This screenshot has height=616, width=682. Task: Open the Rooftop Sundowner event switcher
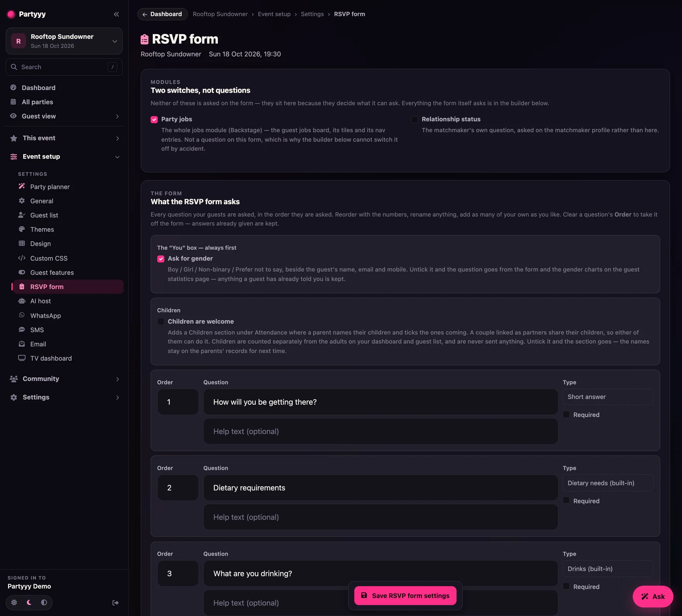(64, 41)
